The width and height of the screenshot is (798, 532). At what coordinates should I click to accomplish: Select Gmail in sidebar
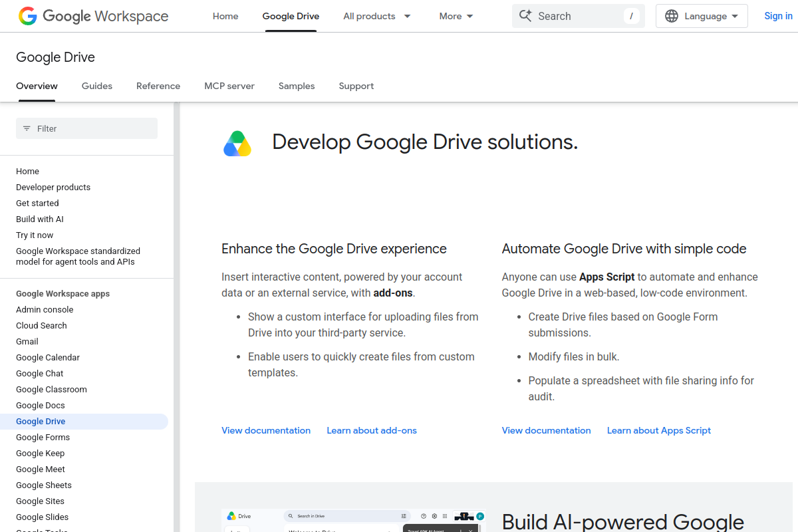[x=27, y=341]
